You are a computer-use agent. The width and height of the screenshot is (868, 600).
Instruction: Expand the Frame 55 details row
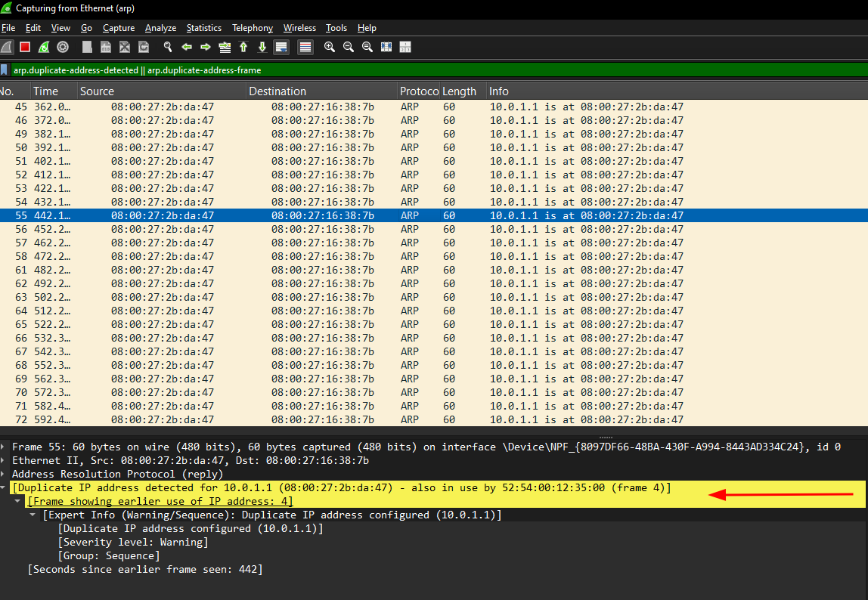(x=5, y=447)
